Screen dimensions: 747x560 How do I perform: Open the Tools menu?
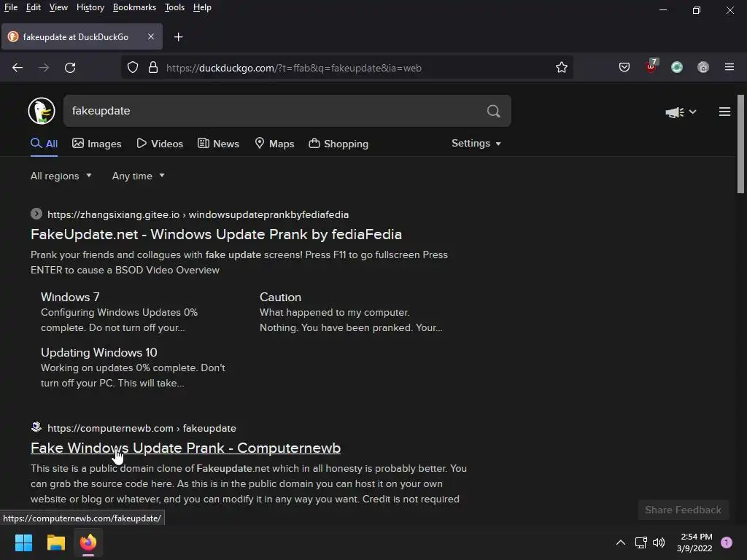click(174, 7)
